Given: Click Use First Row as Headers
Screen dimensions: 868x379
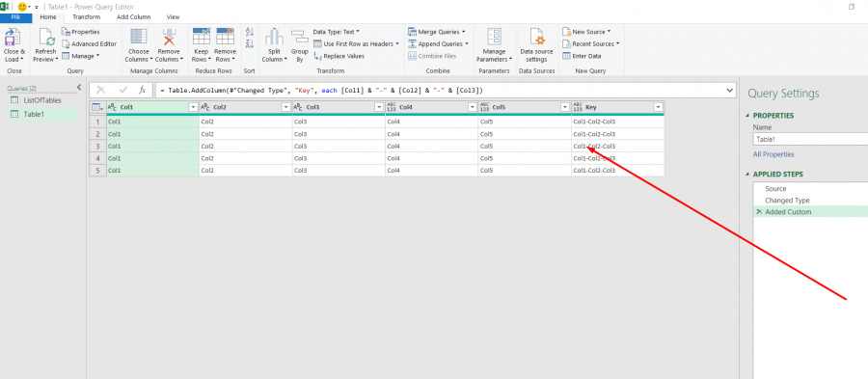Looking at the screenshot, I should click(x=356, y=43).
